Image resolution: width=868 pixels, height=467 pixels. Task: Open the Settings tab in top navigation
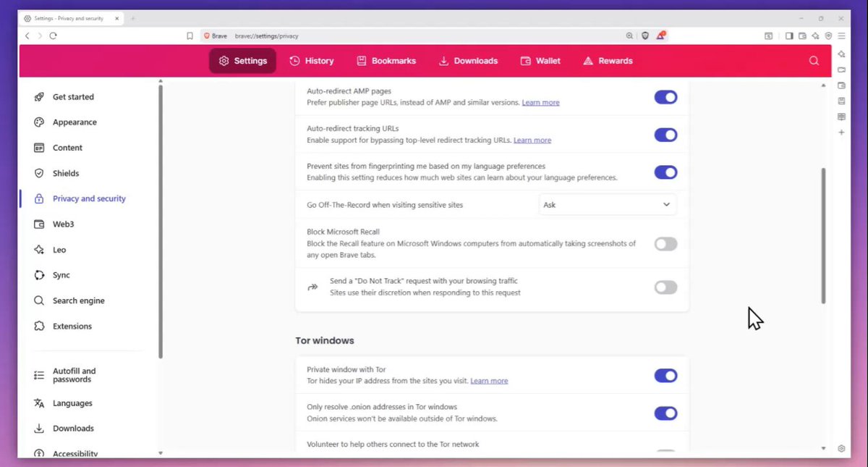pyautogui.click(x=242, y=61)
